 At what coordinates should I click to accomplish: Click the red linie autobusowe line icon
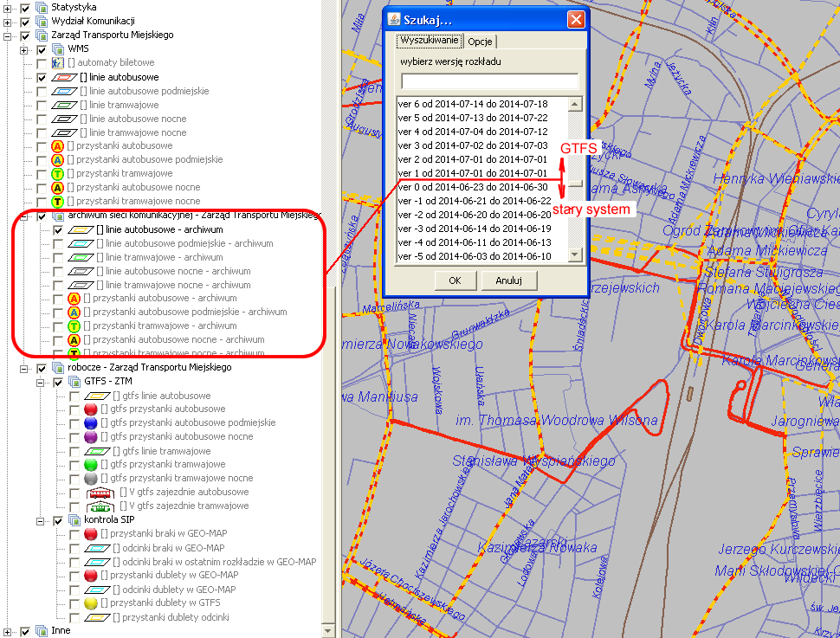pos(66,77)
